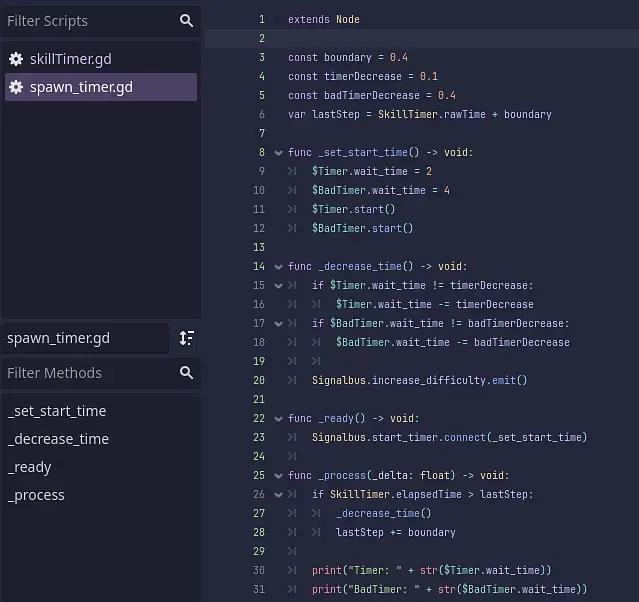Click the magnifier icon in Filter Methods

(x=186, y=373)
